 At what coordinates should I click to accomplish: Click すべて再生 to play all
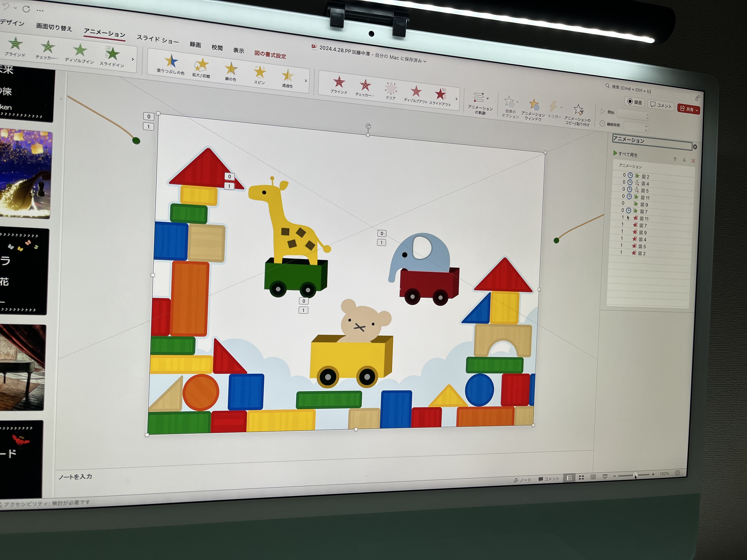(625, 154)
